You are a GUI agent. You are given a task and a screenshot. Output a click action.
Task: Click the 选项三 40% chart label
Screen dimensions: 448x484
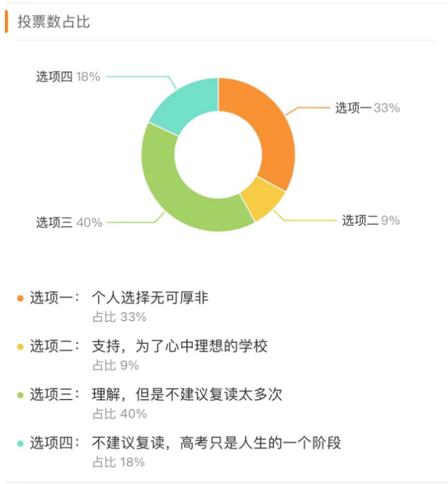click(x=69, y=222)
